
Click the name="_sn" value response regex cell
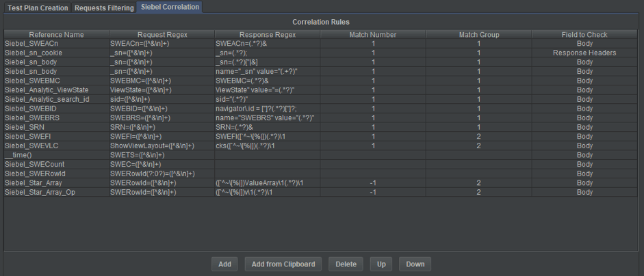click(268, 71)
